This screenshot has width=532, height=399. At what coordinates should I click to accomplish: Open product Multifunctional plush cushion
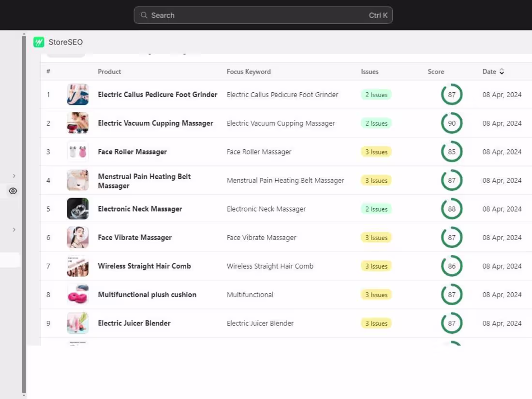(147, 295)
